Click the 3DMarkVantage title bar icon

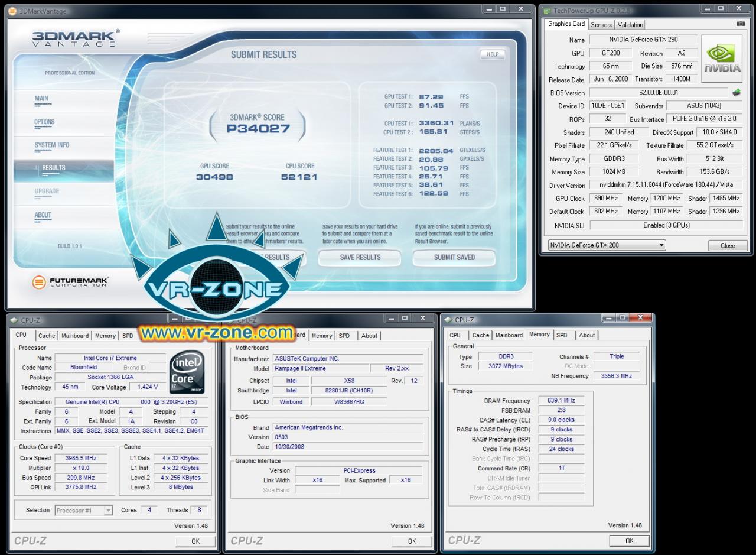(x=12, y=11)
